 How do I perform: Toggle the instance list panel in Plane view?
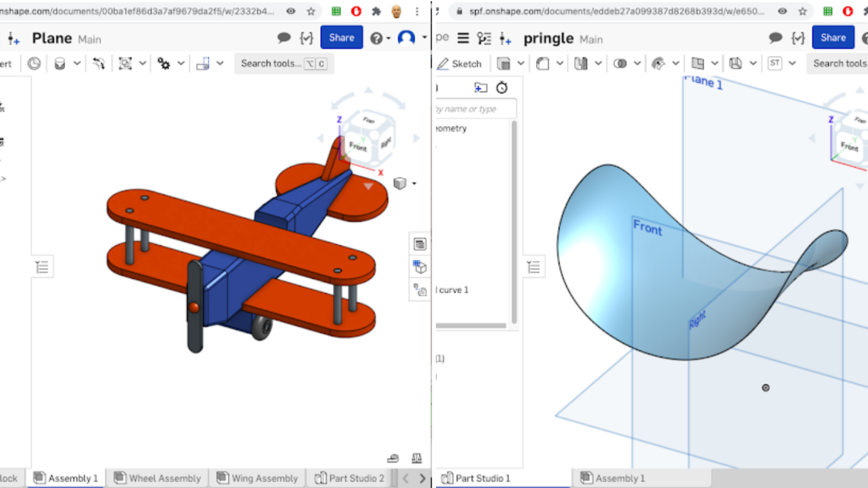[42, 267]
